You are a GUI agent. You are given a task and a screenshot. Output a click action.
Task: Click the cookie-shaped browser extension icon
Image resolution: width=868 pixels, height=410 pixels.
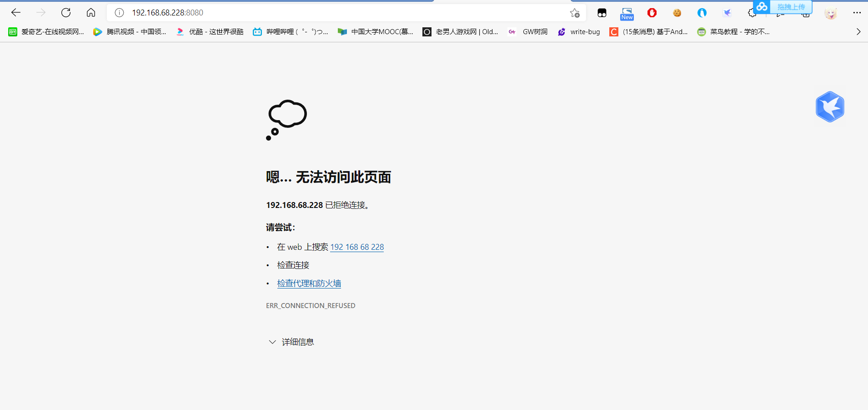(677, 13)
